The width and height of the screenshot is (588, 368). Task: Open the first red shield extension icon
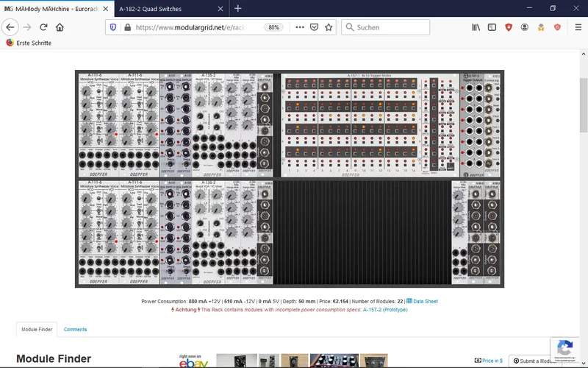tap(509, 27)
